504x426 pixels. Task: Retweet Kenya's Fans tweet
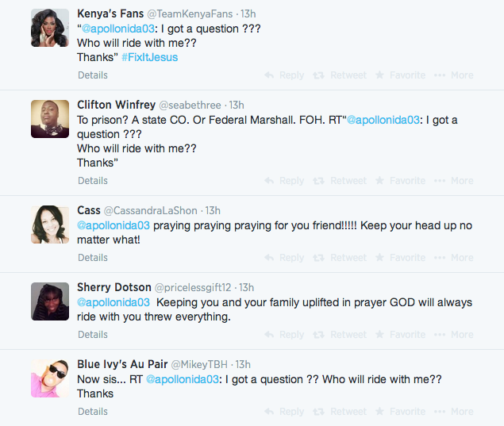tap(340, 75)
